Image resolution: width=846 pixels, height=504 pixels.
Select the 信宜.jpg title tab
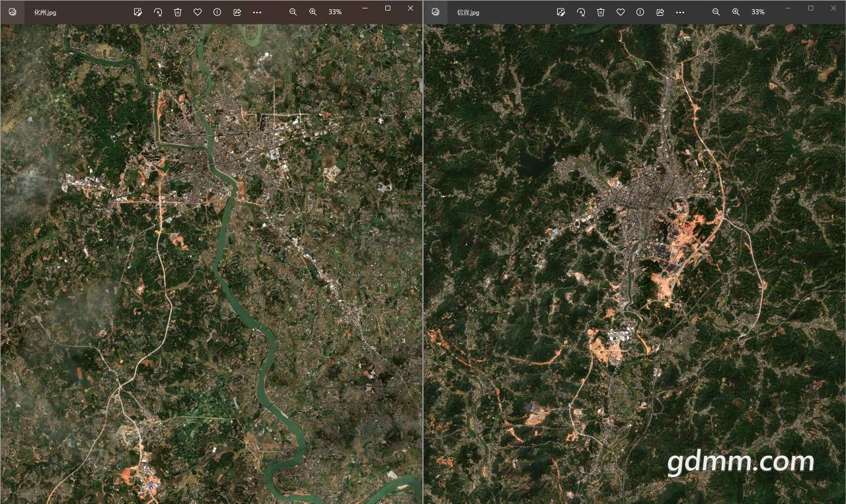[468, 13]
